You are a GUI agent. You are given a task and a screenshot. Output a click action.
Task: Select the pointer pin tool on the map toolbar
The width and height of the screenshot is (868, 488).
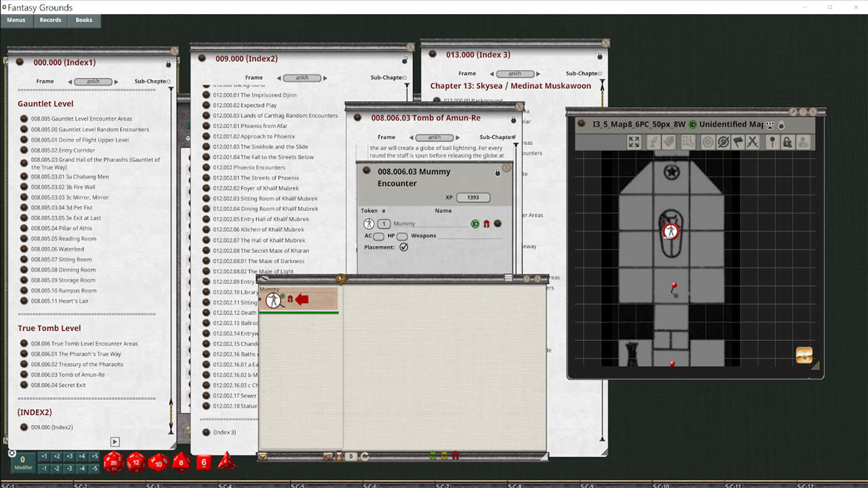coord(772,142)
